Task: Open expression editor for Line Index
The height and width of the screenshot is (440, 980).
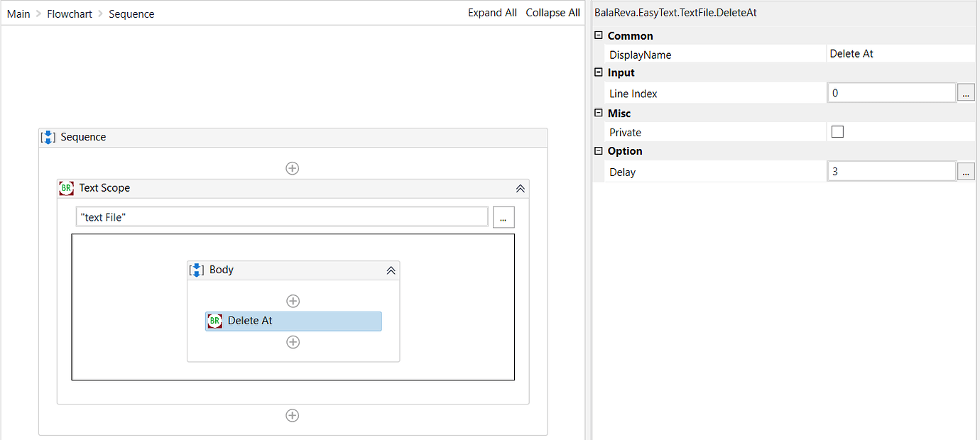Action: point(966,93)
